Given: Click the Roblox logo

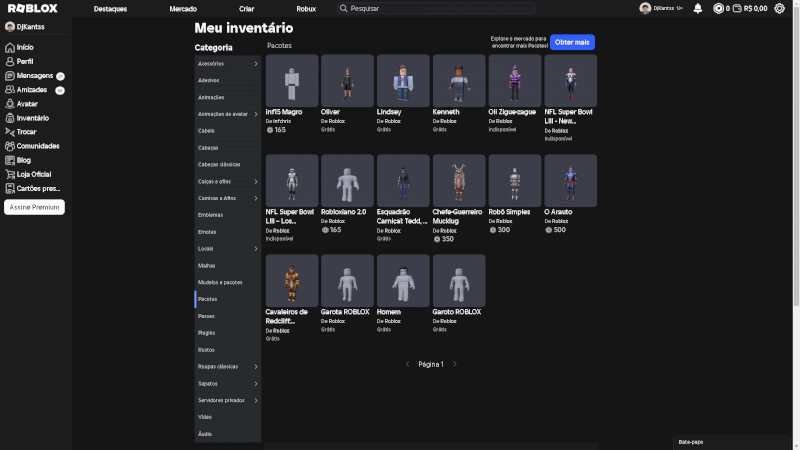Looking at the screenshot, I should tap(32, 8).
